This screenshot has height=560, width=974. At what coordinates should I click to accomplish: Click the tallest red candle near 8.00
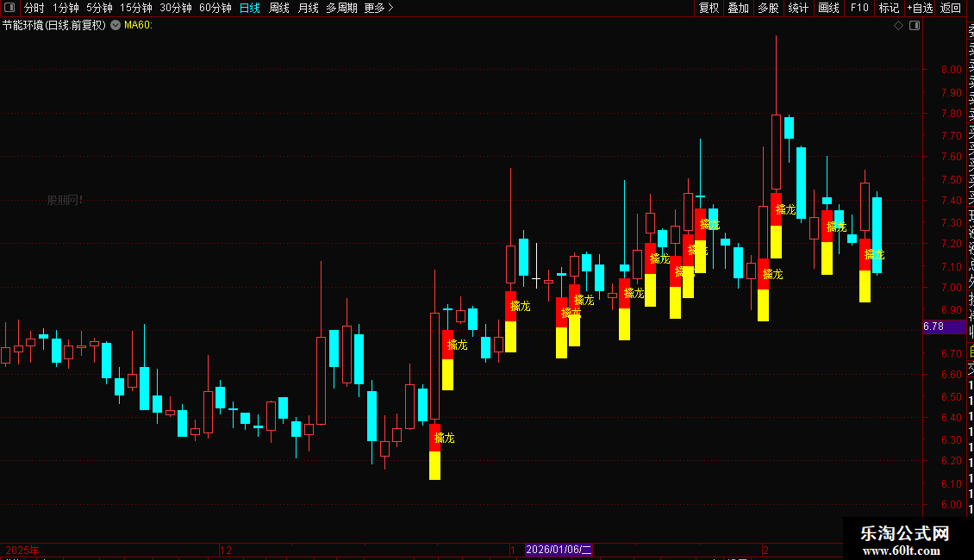pyautogui.click(x=776, y=152)
